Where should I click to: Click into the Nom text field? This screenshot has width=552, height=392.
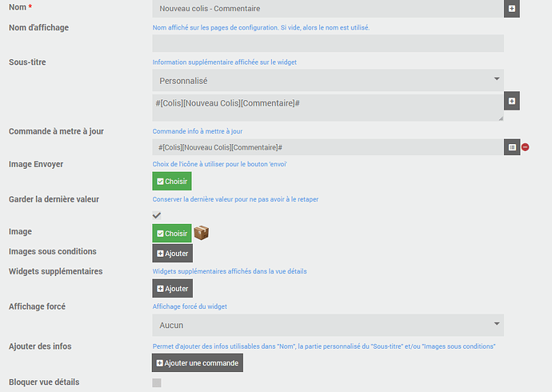(x=328, y=9)
